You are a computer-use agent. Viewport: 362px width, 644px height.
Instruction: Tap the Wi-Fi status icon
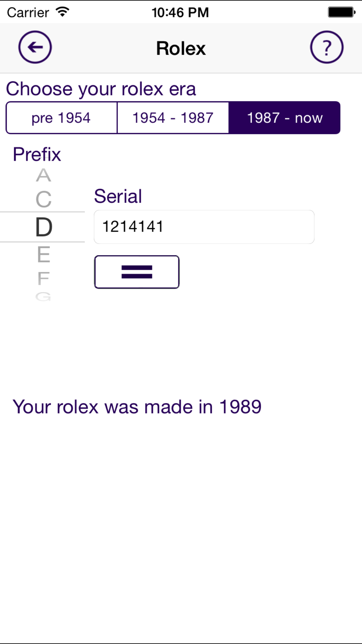pyautogui.click(x=63, y=12)
